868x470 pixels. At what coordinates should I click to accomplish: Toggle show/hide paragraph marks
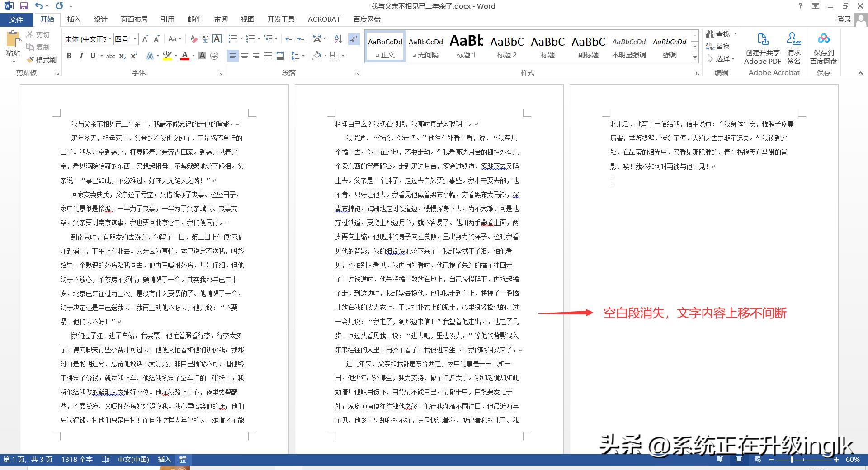click(354, 39)
